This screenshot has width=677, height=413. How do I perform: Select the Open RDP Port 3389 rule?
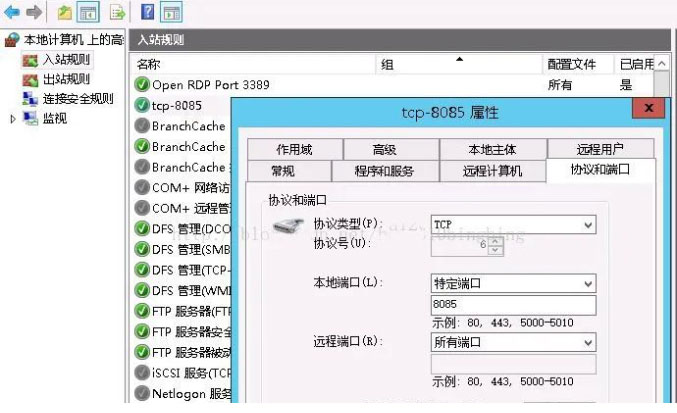pyautogui.click(x=209, y=85)
